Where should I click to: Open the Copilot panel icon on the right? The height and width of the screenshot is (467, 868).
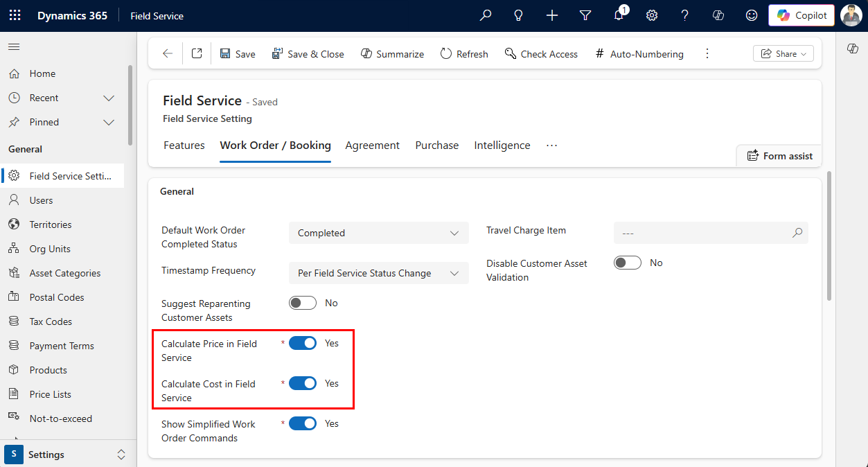point(853,49)
